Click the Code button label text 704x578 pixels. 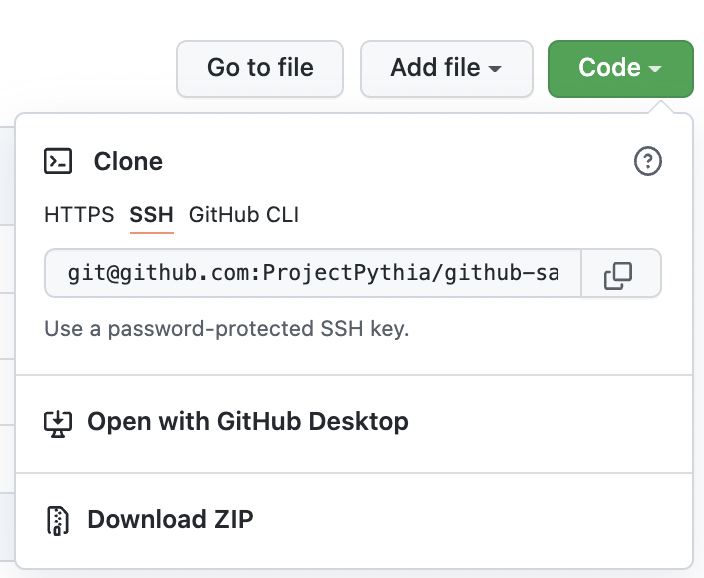(x=609, y=68)
